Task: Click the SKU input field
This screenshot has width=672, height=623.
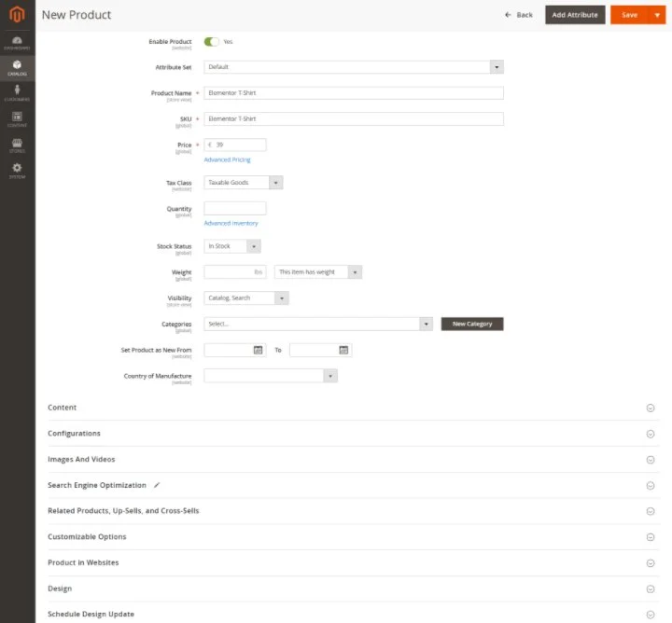Action: tap(354, 118)
